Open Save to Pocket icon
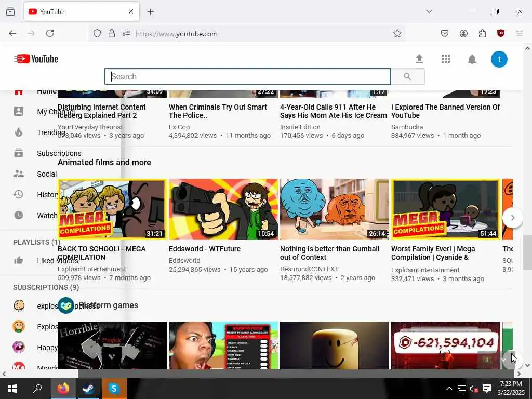The width and height of the screenshot is (532, 399). click(445, 33)
